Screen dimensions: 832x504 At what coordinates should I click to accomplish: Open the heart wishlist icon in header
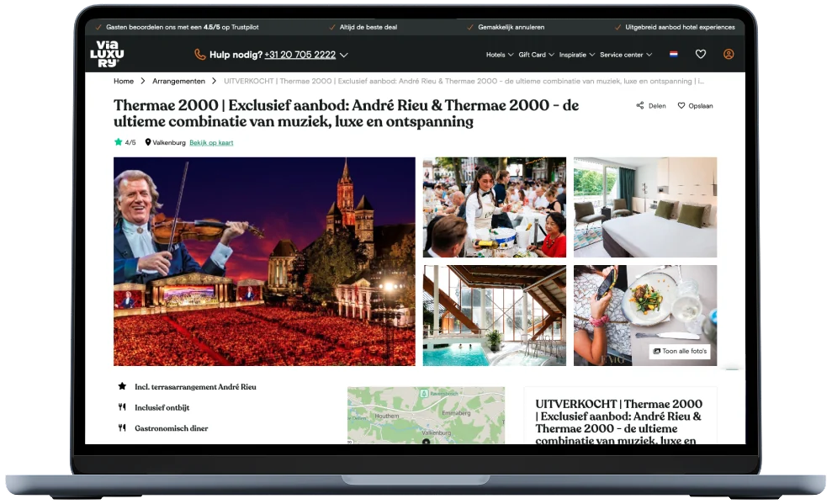(x=701, y=54)
